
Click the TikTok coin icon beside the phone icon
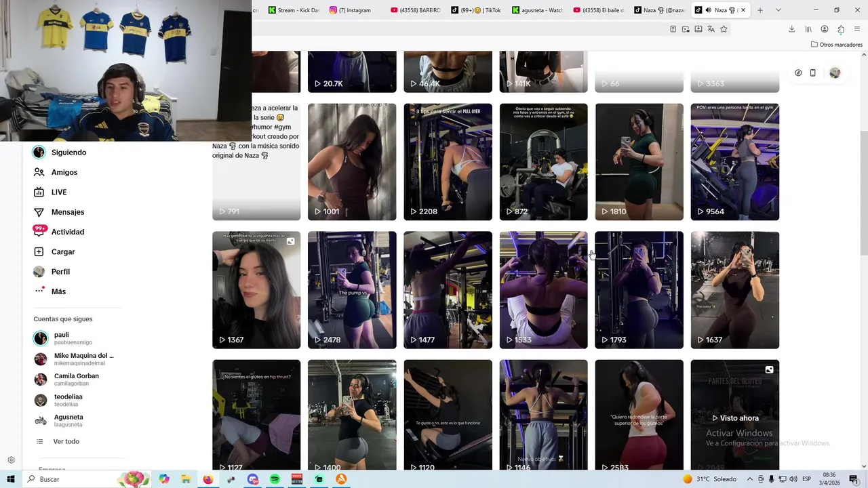tap(798, 73)
